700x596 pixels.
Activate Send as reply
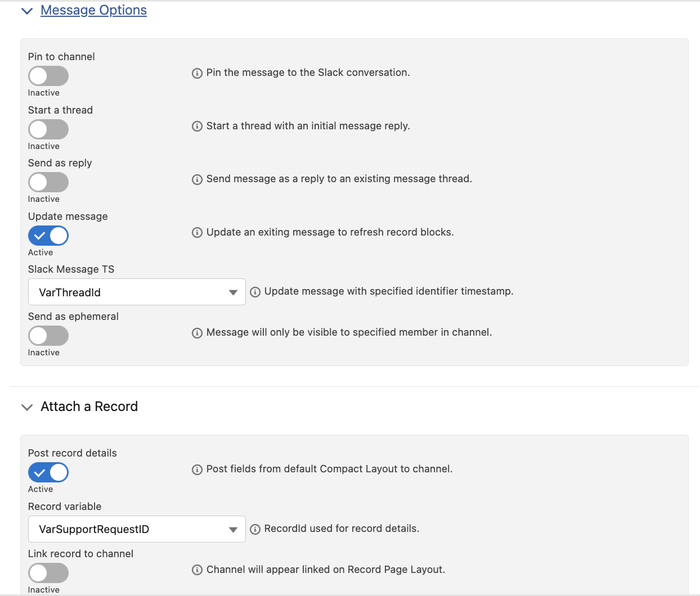click(48, 182)
